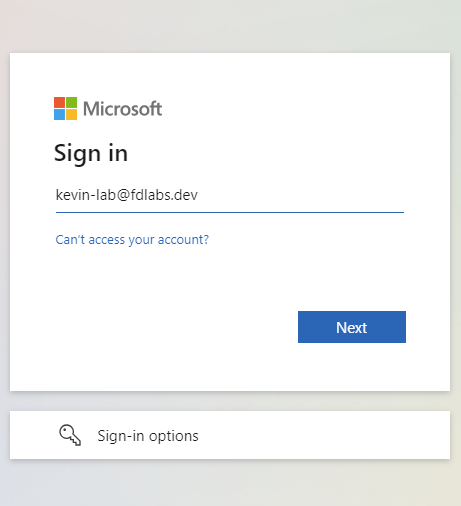Click the green square of the Microsoft logo
The height and width of the screenshot is (506, 461).
(71, 102)
